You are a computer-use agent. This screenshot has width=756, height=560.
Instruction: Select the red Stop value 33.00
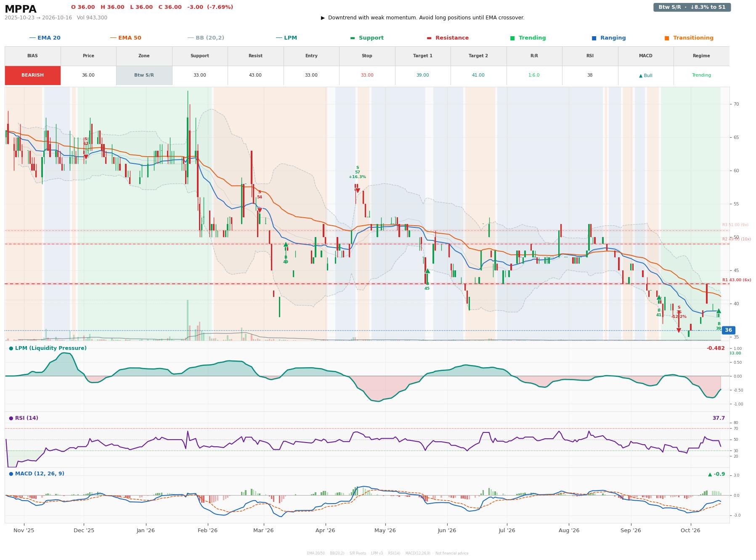[x=367, y=75]
